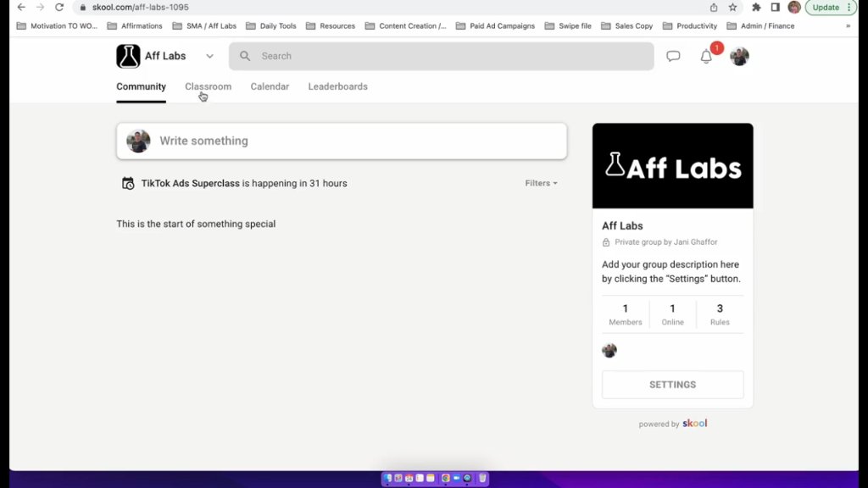The width and height of the screenshot is (868, 488).
Task: Click the Write something post box
Action: click(342, 141)
